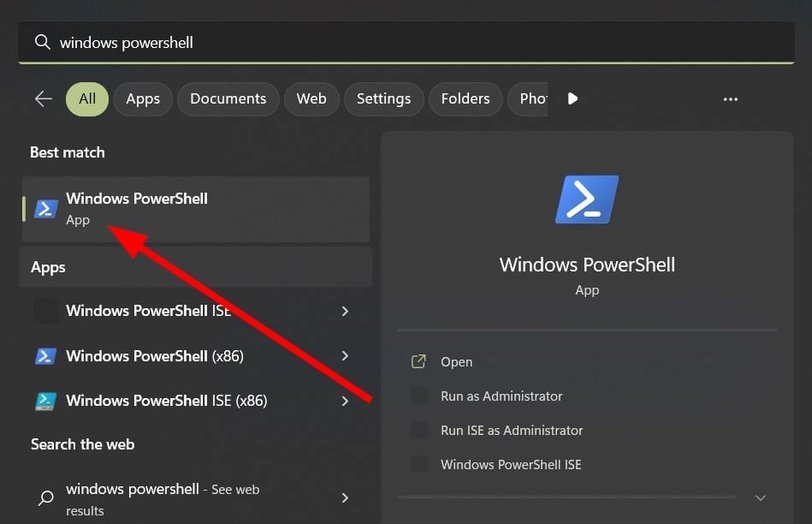Click the external-link icon beside Open
Viewport: 812px width, 524px height.
tap(418, 361)
